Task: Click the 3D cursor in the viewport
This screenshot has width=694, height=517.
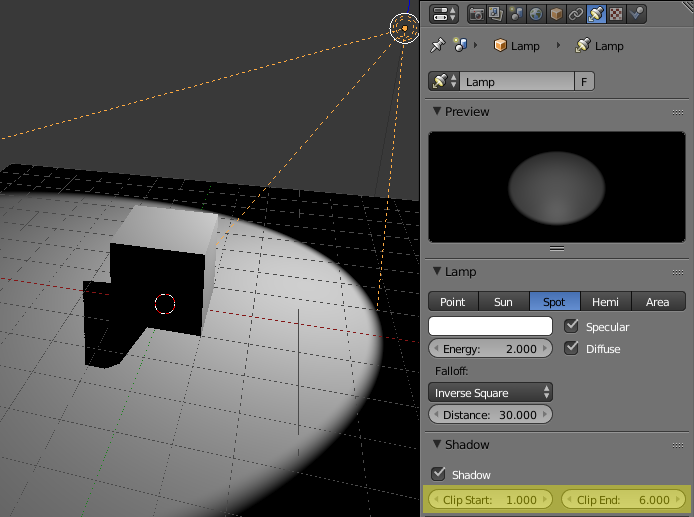Action: [x=165, y=304]
